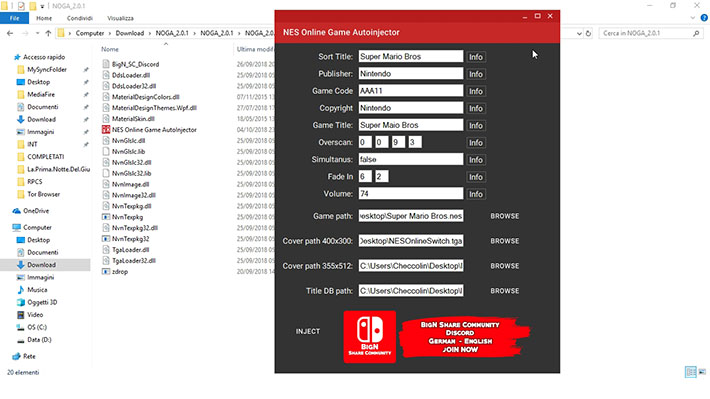Open Musica folder in sidebar
Screen dimensions: 710x399
tap(37, 290)
